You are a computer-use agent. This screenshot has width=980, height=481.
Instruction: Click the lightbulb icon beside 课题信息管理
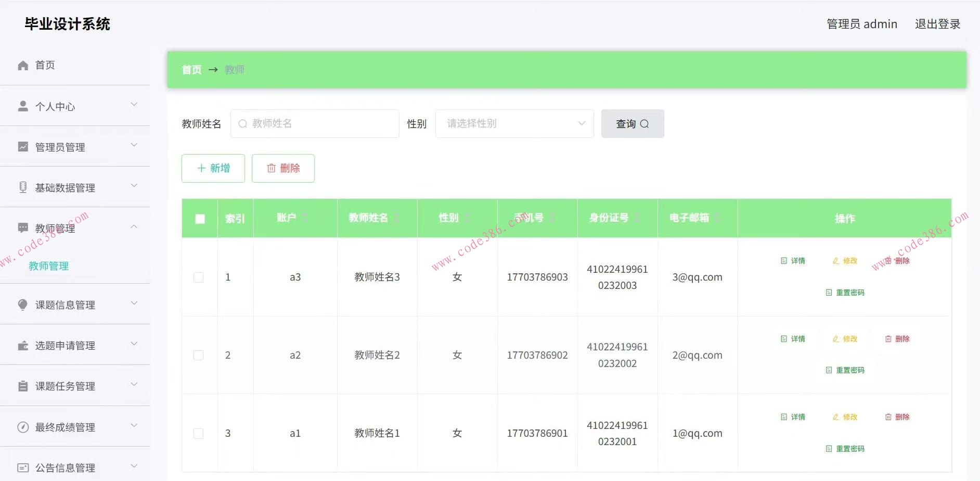23,305
